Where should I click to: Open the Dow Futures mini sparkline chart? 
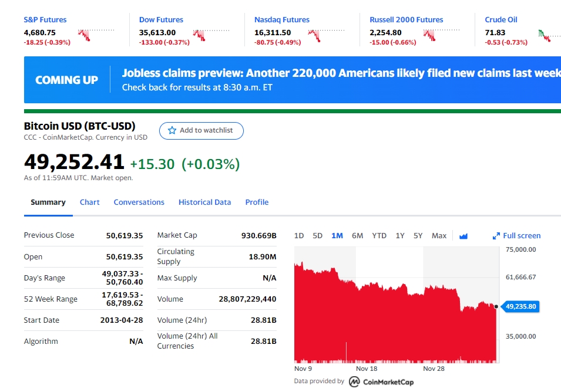[x=211, y=35]
